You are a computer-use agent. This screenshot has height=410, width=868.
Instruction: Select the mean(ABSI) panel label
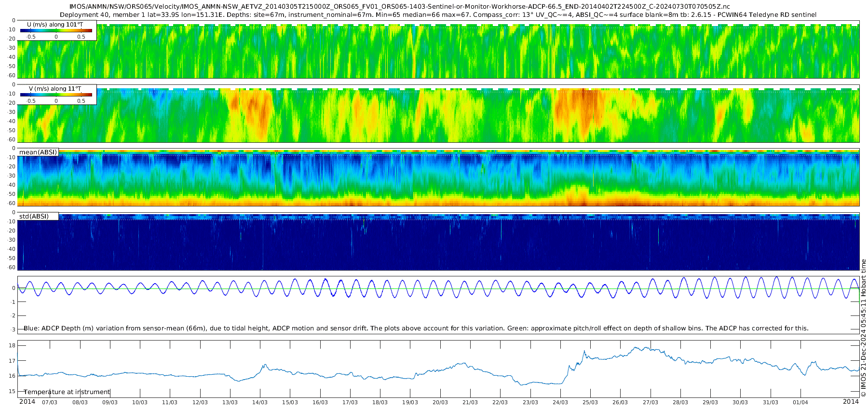[x=38, y=152]
